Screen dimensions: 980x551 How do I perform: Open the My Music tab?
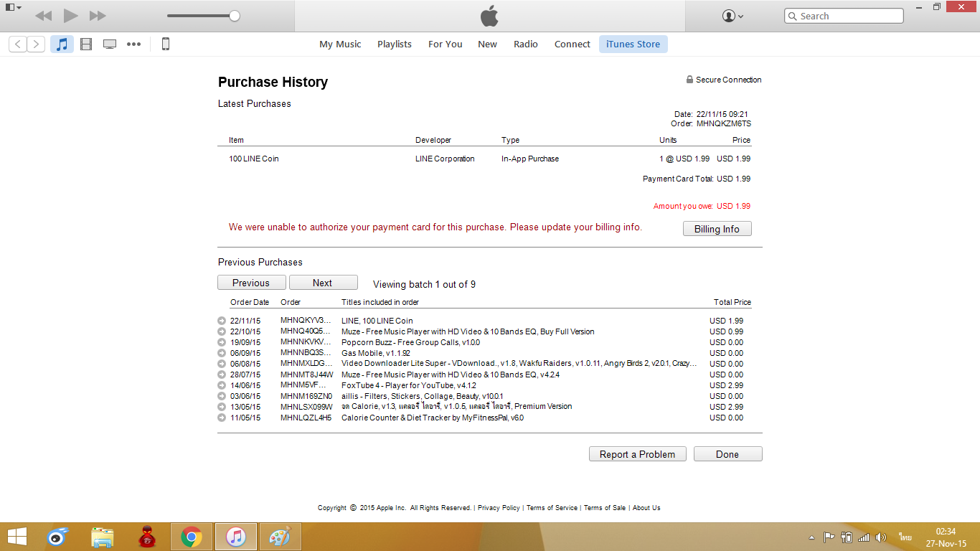(x=340, y=44)
